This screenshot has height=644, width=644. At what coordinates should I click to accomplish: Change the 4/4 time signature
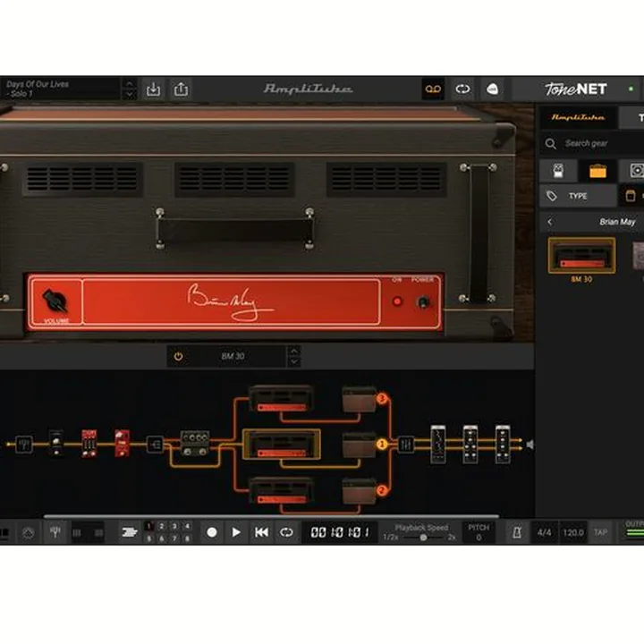pyautogui.click(x=544, y=533)
